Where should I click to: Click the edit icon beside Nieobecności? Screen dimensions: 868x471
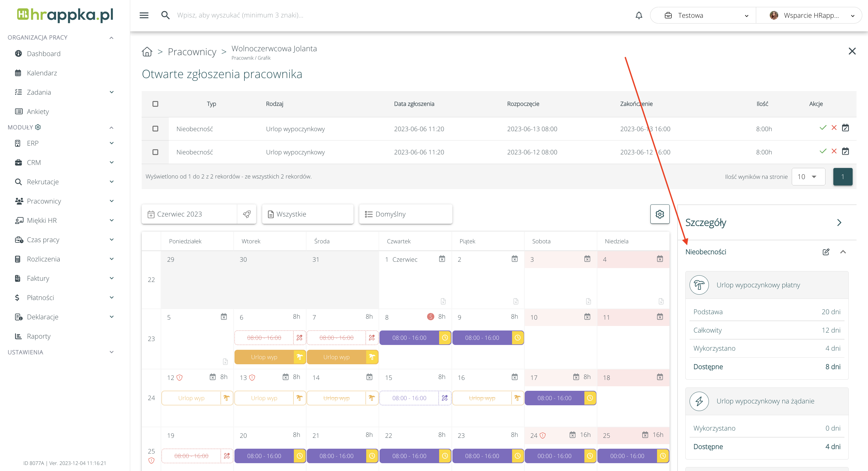826,252
